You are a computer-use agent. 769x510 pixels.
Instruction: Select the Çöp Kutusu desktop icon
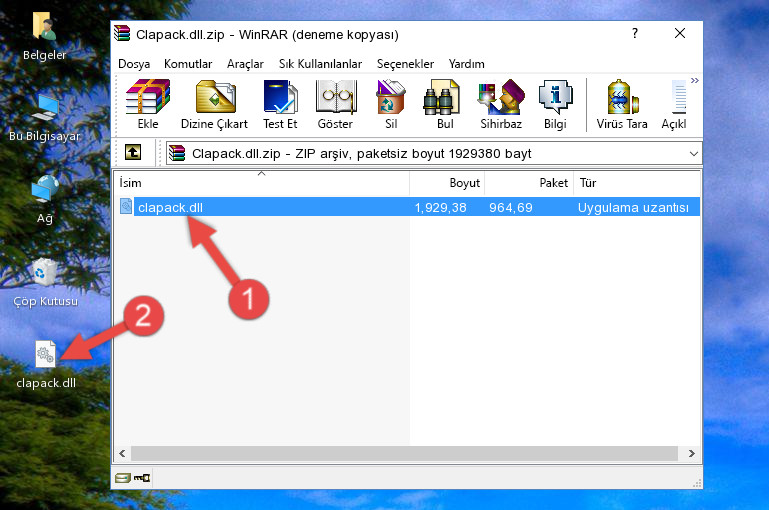tap(45, 282)
